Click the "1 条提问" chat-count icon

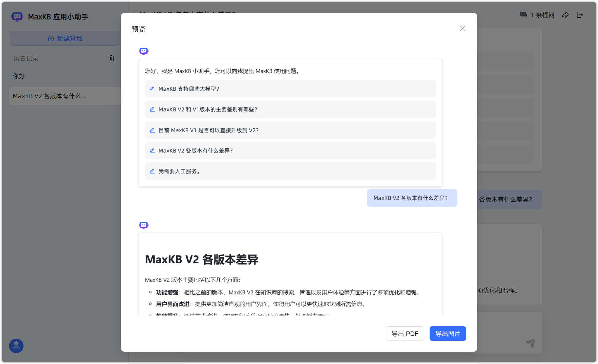tap(523, 15)
